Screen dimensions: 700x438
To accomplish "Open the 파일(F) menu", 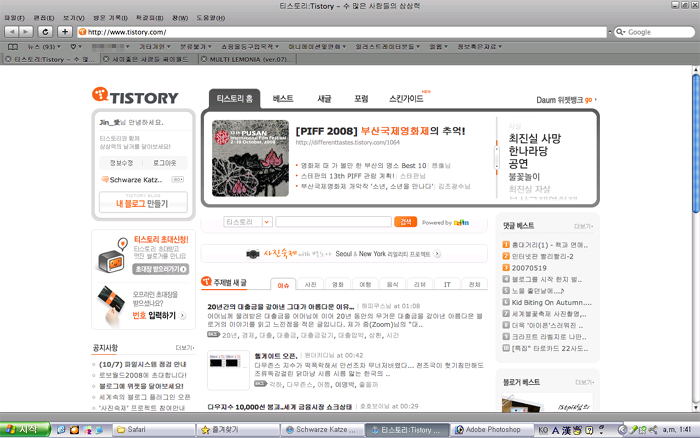I will pyautogui.click(x=14, y=18).
